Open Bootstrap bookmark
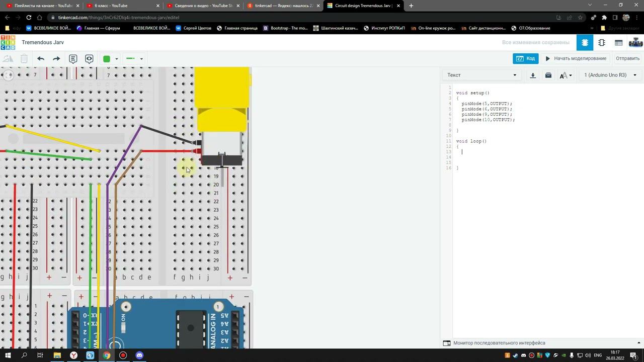The image size is (644, 362). click(285, 28)
